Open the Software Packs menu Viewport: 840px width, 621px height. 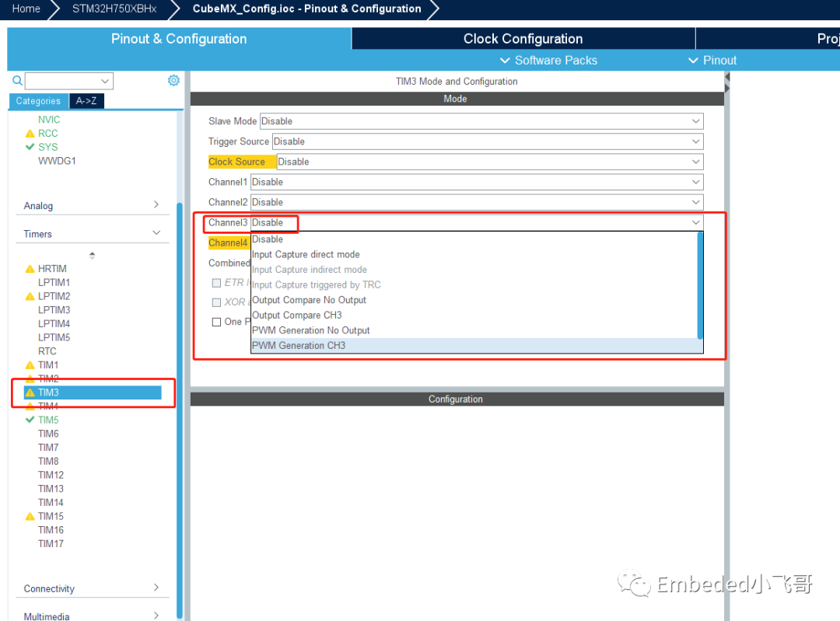coord(548,61)
